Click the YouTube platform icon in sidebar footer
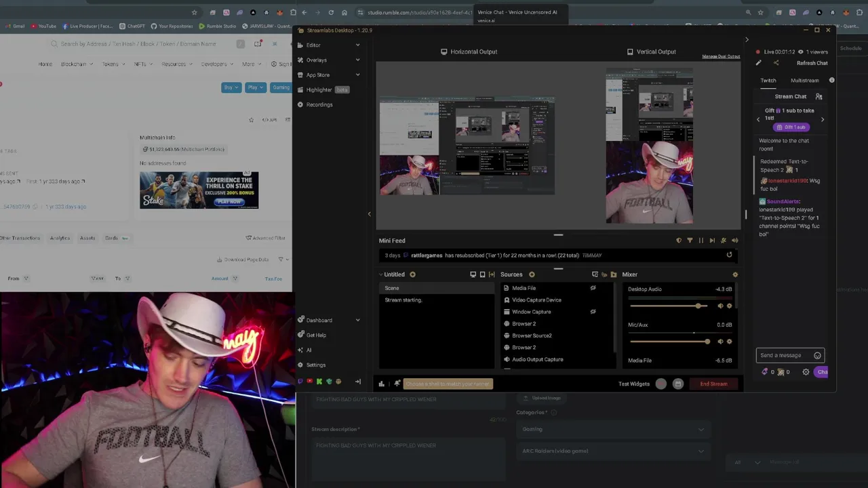This screenshot has width=868, height=488. [x=310, y=382]
